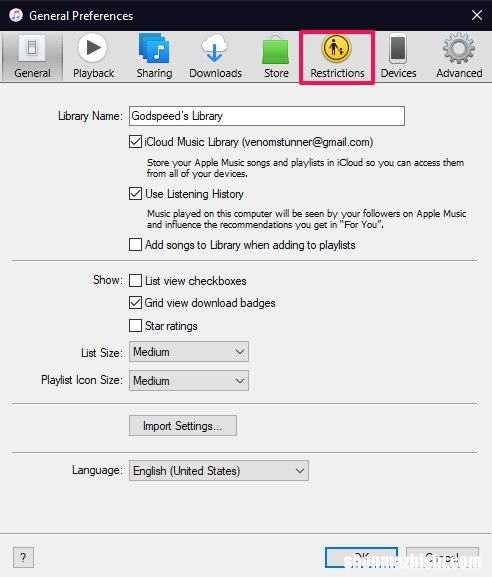This screenshot has width=492, height=577.
Task: Switch to the Playback preferences tab
Action: [x=93, y=56]
